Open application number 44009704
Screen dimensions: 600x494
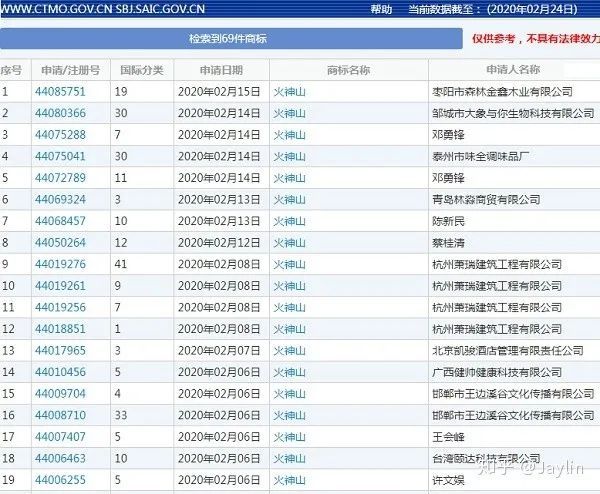coord(60,393)
